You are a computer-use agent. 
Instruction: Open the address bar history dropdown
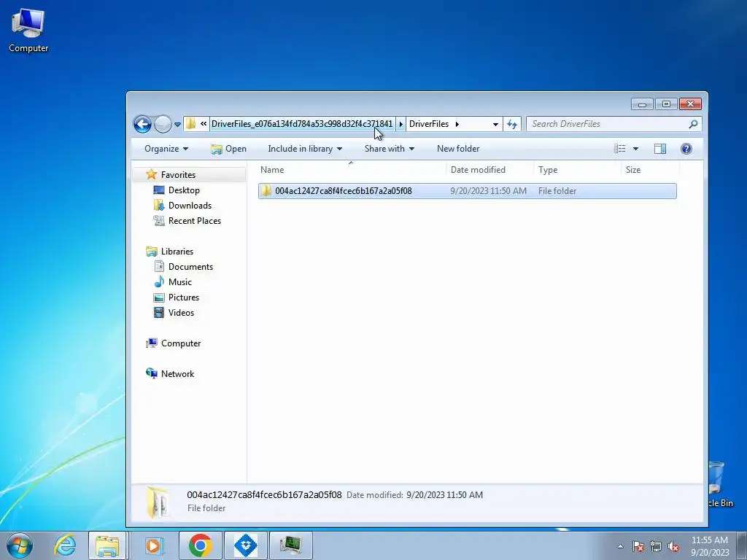point(495,124)
